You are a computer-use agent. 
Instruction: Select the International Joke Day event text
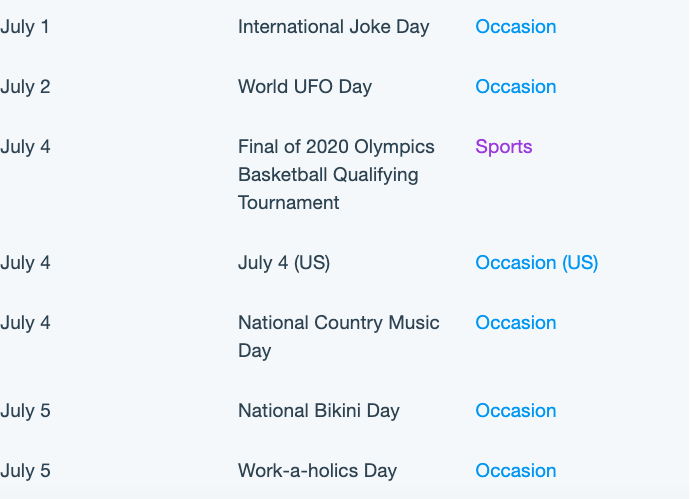click(x=334, y=27)
